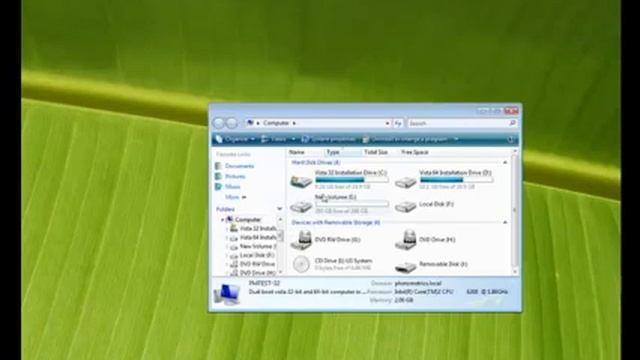Click the arrow after Computer in the address bar

[x=294, y=123]
